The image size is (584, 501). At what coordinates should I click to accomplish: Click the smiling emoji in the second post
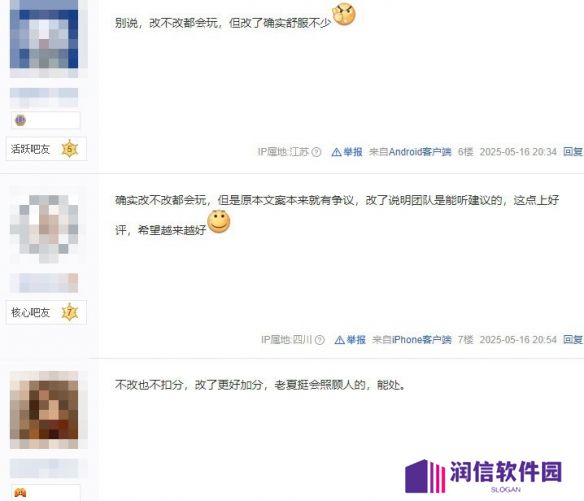click(219, 222)
